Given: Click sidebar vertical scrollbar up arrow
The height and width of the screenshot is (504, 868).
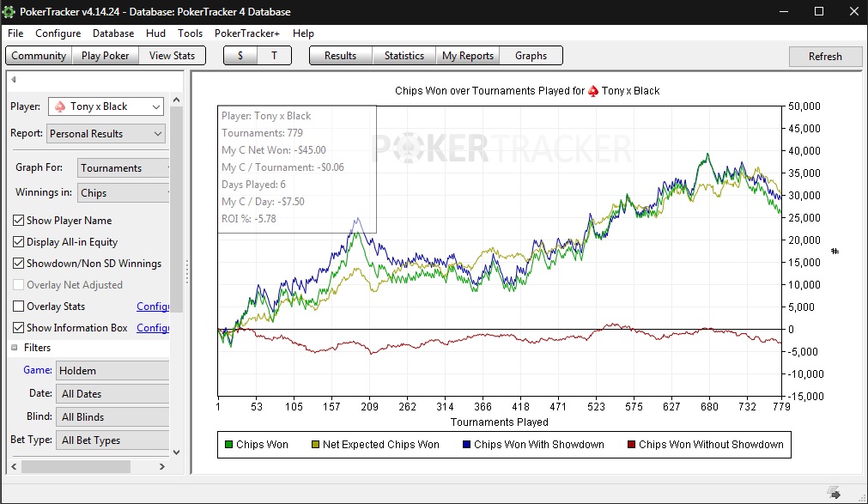Looking at the screenshot, I should [x=177, y=100].
